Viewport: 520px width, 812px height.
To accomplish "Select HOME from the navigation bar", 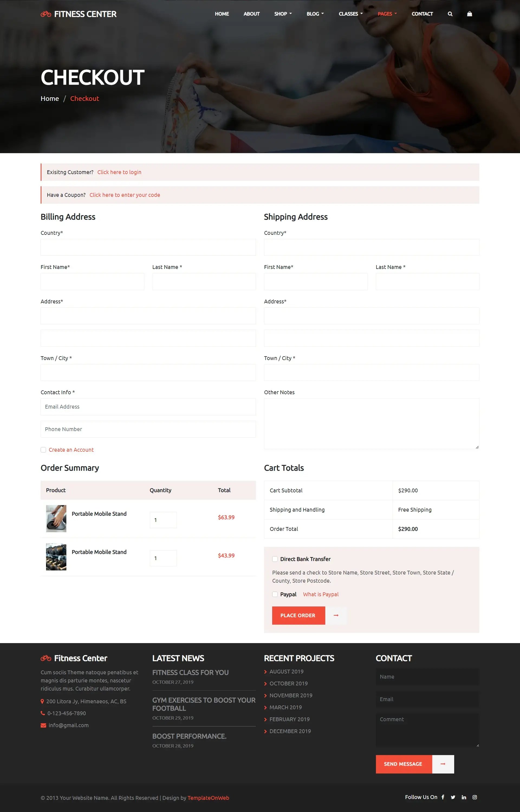I will pos(222,14).
